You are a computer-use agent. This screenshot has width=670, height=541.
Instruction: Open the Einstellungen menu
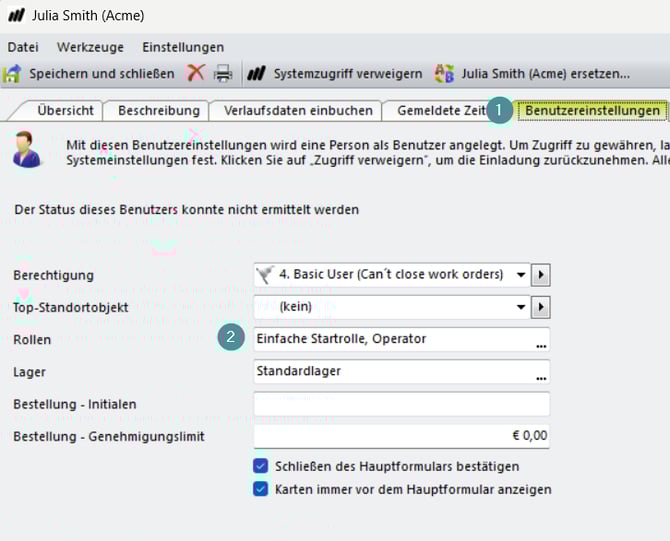click(183, 47)
